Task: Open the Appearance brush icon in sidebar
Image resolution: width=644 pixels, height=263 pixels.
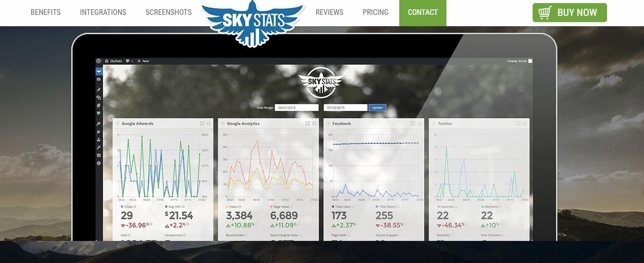Action: [x=99, y=124]
